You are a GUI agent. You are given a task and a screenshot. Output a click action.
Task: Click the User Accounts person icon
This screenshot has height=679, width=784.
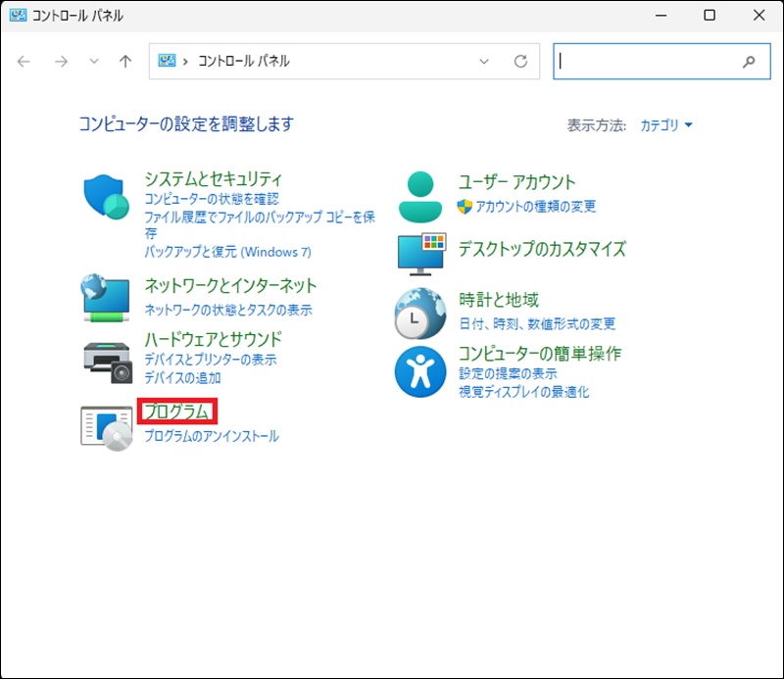[x=420, y=196]
